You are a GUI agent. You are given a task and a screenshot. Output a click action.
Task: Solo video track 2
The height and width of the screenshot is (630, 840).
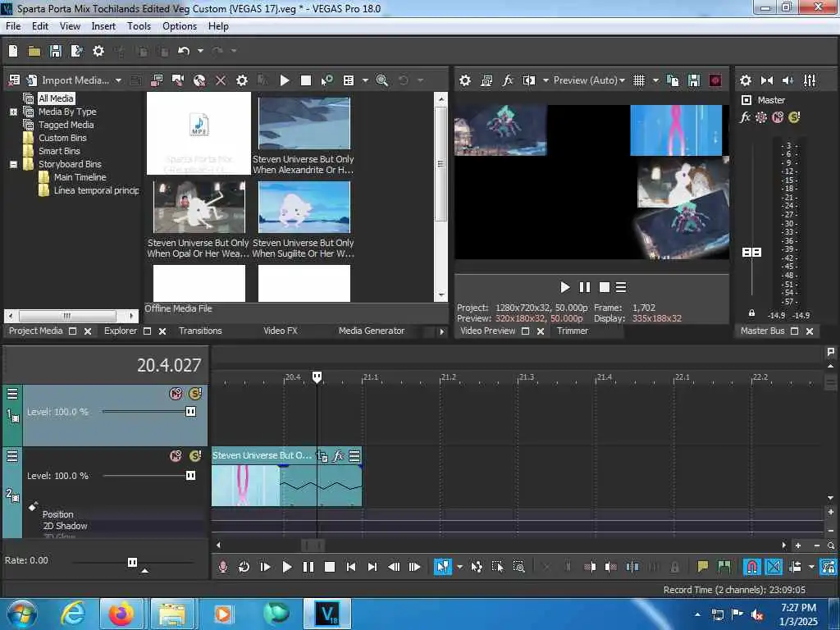pos(195,456)
